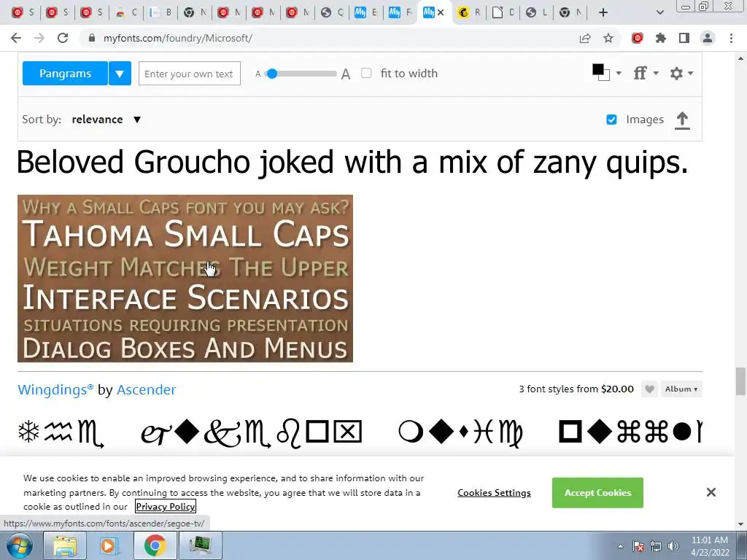Open the Chrome profile avatar
Viewport: 747px width, 560px height.
(x=708, y=38)
